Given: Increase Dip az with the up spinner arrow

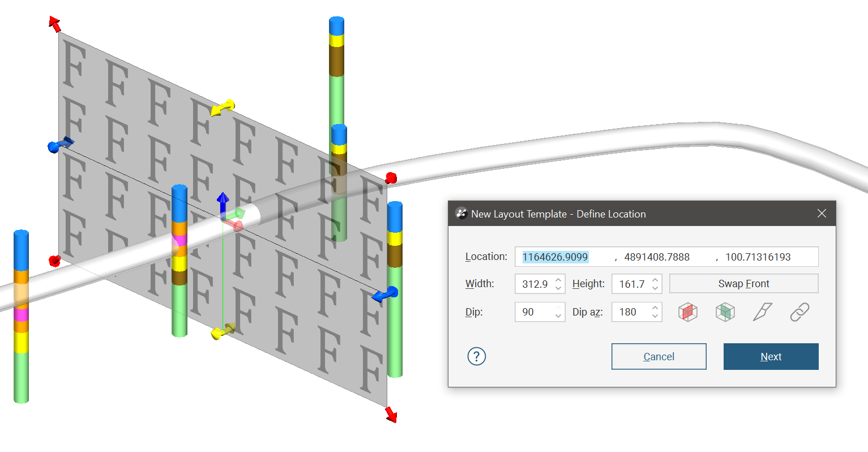Looking at the screenshot, I should (x=655, y=308).
